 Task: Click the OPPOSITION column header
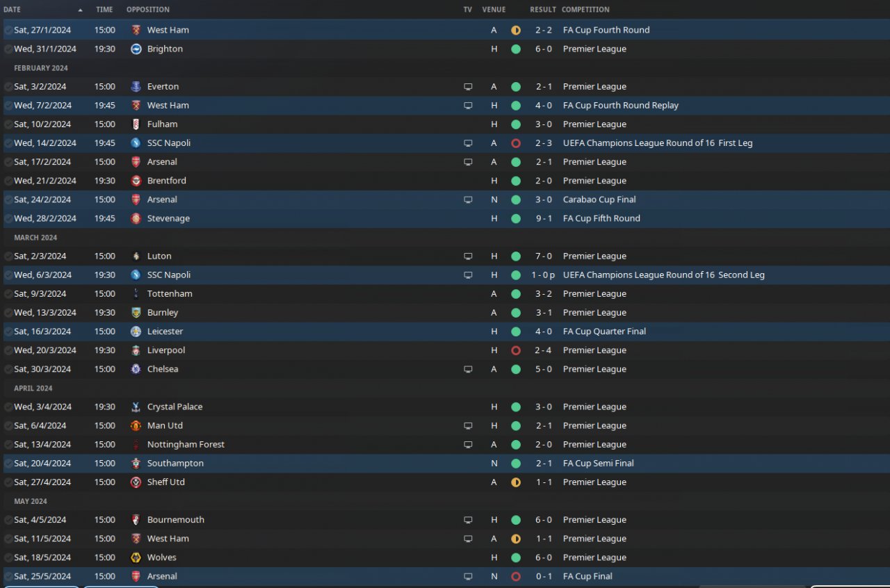[x=147, y=10]
